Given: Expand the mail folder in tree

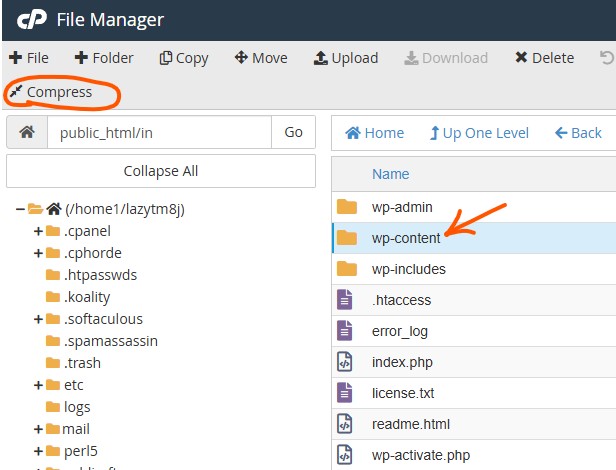Looking at the screenshot, I should [x=38, y=429].
